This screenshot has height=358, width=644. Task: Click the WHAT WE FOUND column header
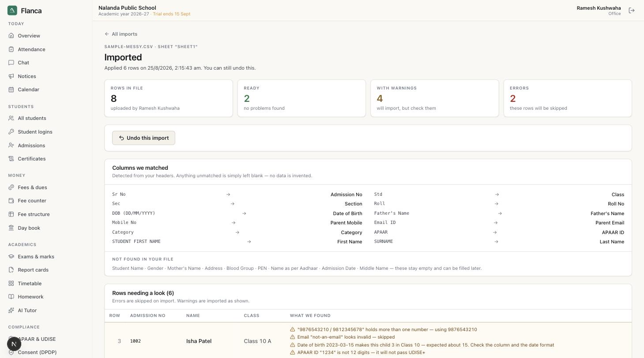click(x=310, y=316)
